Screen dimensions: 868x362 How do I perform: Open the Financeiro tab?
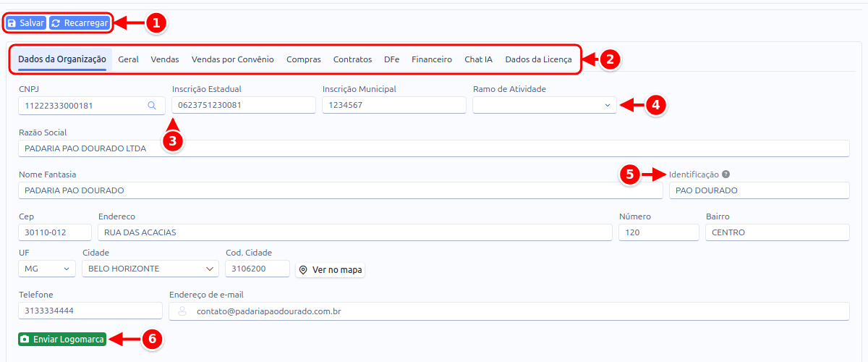[432, 59]
